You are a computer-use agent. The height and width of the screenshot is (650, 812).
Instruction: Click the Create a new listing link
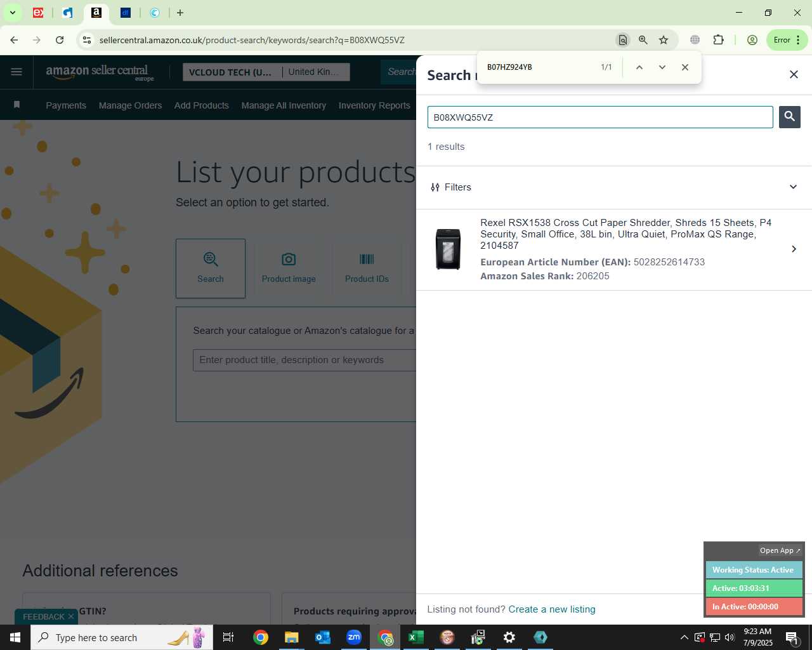[552, 609]
